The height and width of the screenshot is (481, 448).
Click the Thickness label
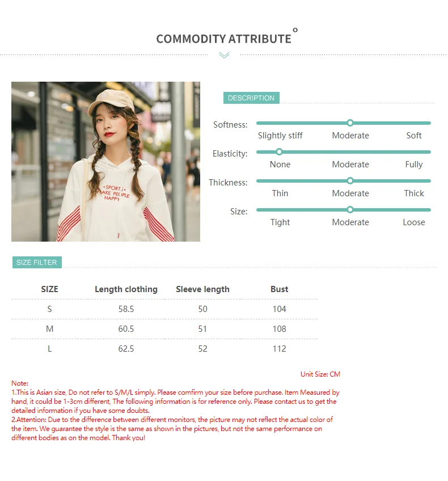click(228, 183)
